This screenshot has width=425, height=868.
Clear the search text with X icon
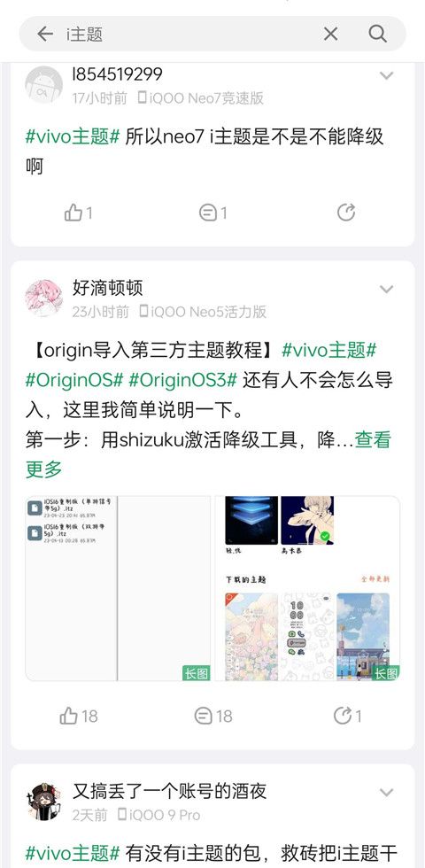(x=330, y=34)
